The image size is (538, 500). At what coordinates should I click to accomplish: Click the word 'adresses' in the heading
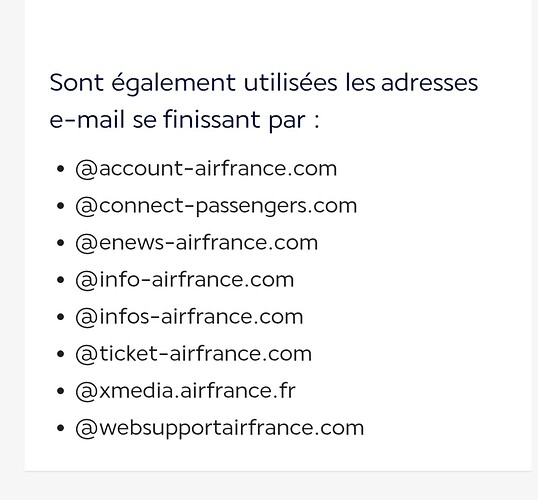(x=430, y=83)
